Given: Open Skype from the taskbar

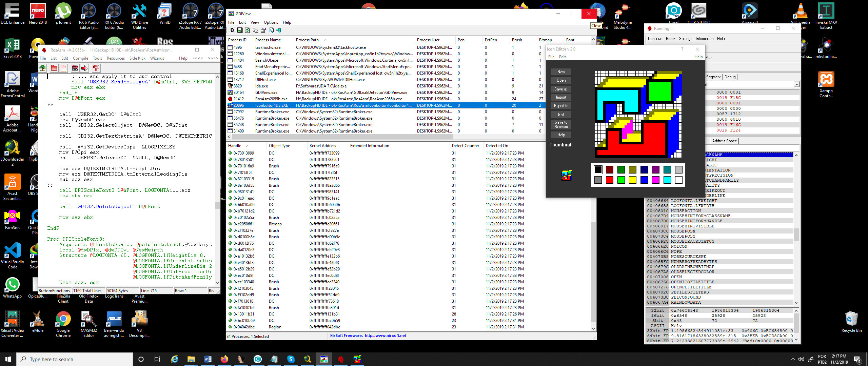Looking at the screenshot, I should coord(291,359).
